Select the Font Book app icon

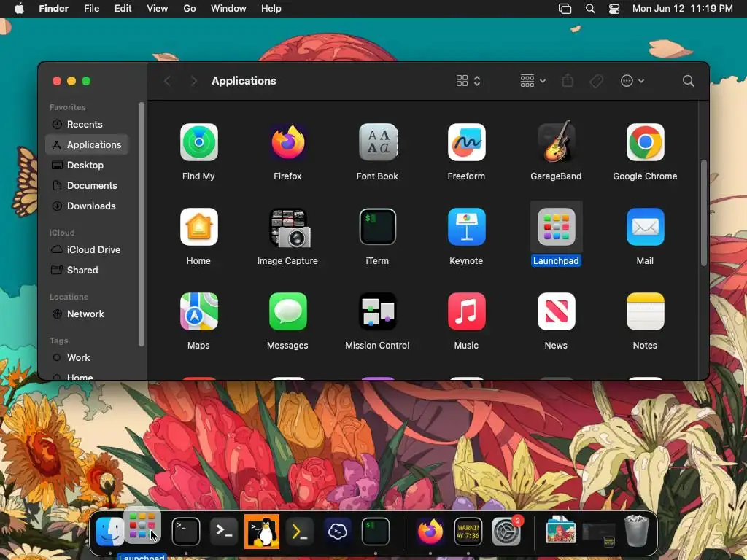coord(377,142)
